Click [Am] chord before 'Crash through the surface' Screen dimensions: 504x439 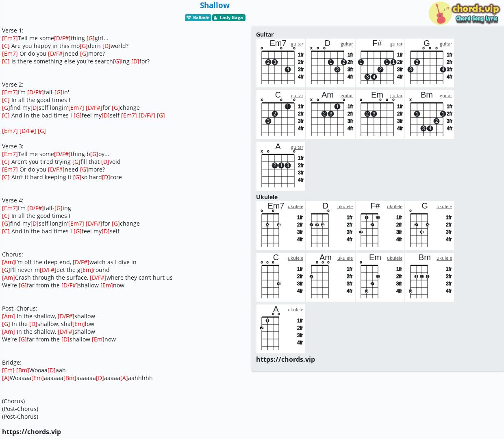9,278
